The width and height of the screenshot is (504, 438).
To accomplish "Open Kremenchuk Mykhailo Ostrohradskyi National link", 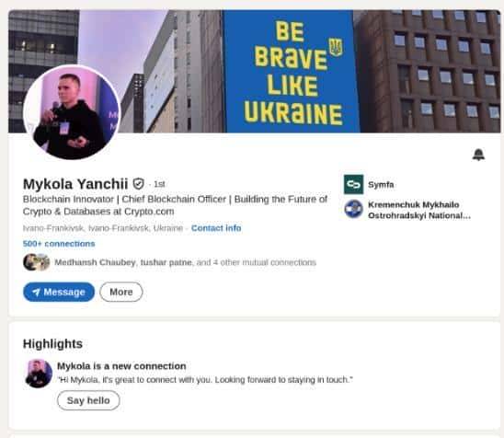I will (419, 210).
